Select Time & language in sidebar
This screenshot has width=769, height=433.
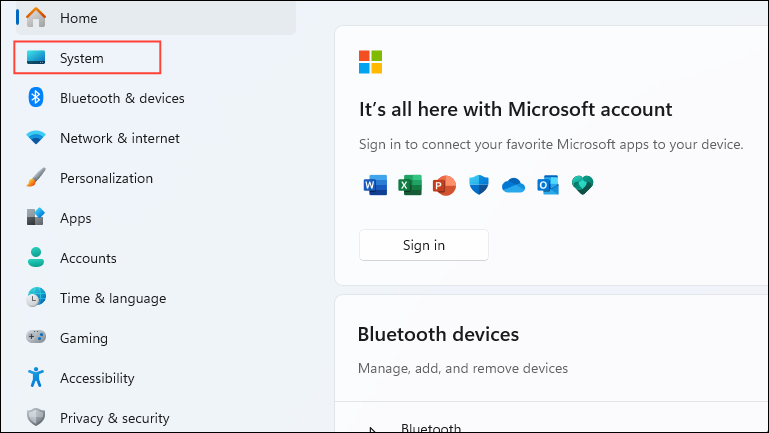click(112, 298)
